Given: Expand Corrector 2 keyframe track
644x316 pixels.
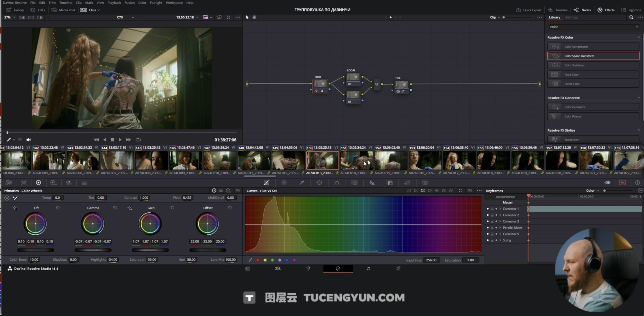Looking at the screenshot, I should pos(500,215).
